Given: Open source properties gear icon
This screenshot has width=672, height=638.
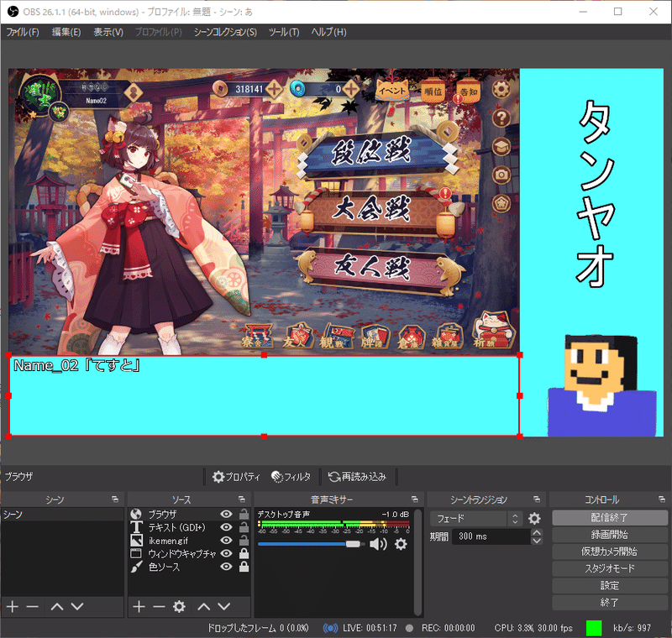Looking at the screenshot, I should [x=179, y=606].
